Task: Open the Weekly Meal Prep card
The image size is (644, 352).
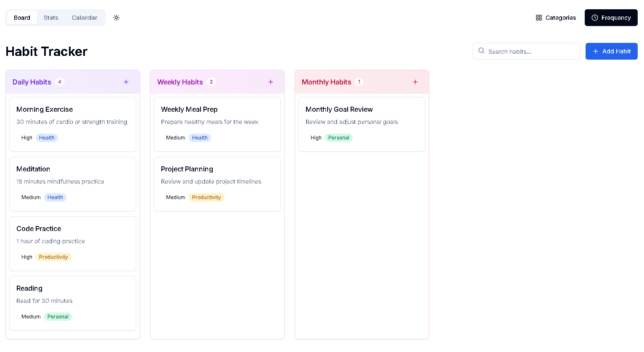Action: [x=217, y=124]
